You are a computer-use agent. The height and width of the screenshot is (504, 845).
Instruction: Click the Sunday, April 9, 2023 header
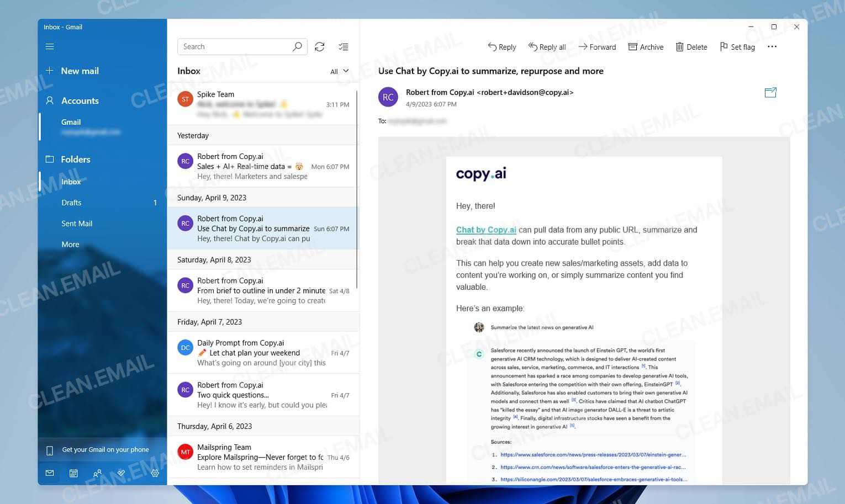(263, 198)
